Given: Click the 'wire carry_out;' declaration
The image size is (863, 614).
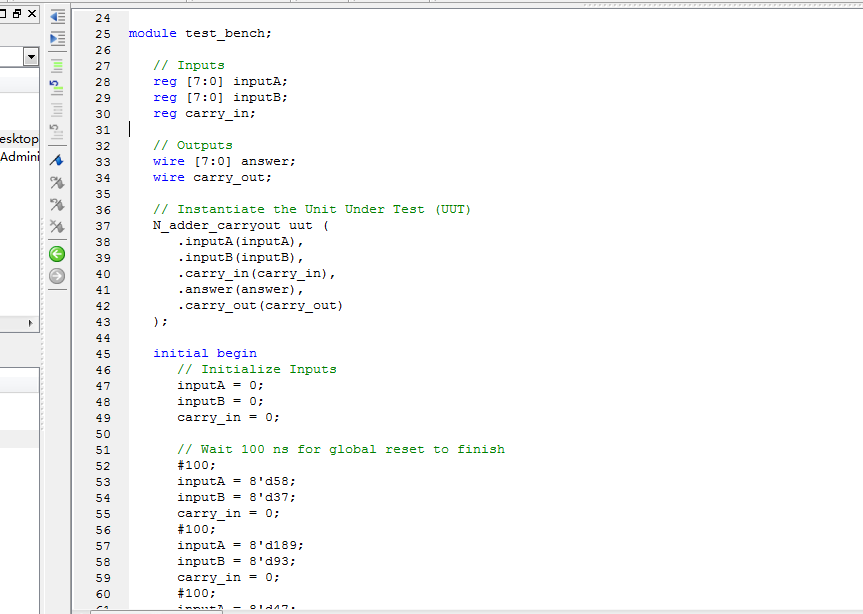Looking at the screenshot, I should coord(212,177).
